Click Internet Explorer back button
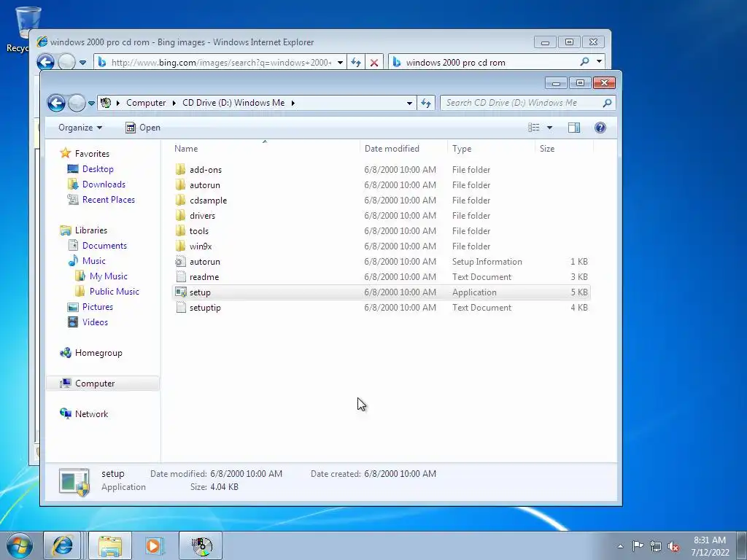The height and width of the screenshot is (560, 747). (x=46, y=63)
